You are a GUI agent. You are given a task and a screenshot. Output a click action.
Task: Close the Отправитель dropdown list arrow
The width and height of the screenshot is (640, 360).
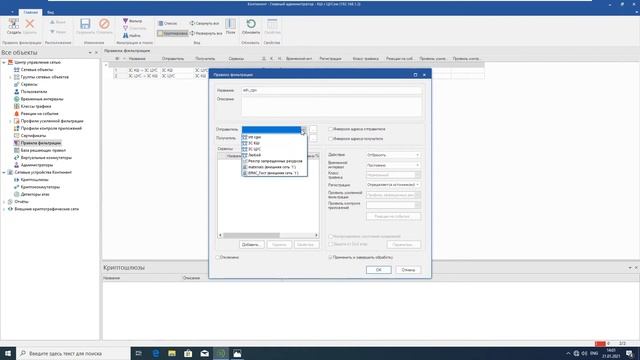point(303,129)
